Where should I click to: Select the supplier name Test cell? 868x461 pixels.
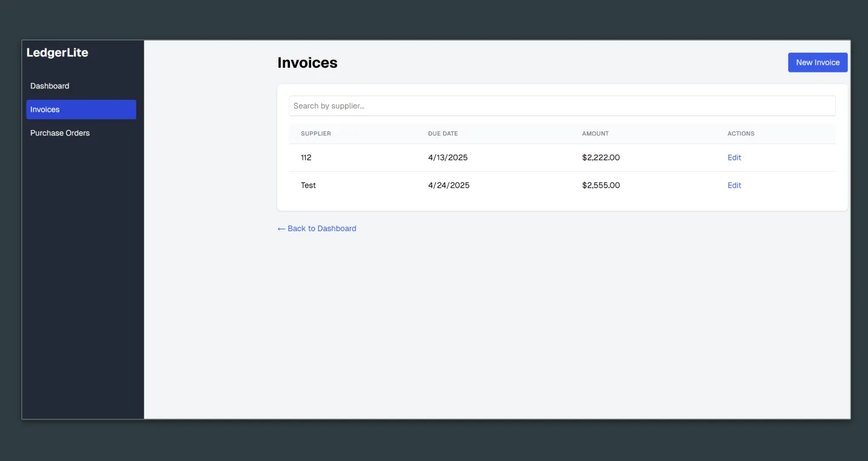click(x=308, y=185)
